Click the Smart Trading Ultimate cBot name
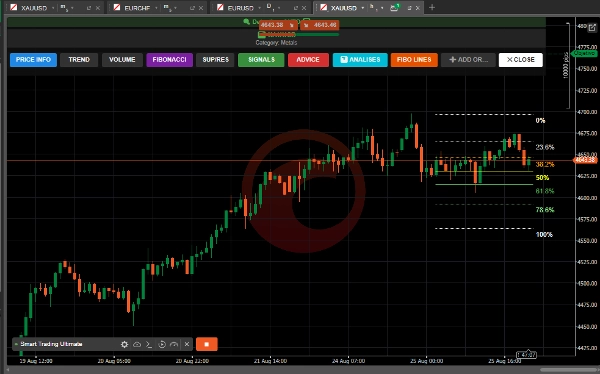Screen dimensions: 600x374 [x=51, y=344]
